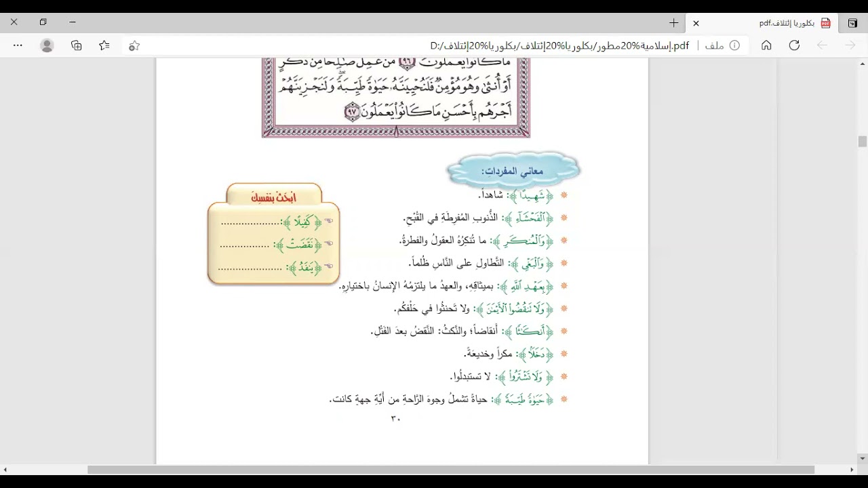Open the tab actions menu icon
The width and height of the screenshot is (868, 488).
coord(852,23)
